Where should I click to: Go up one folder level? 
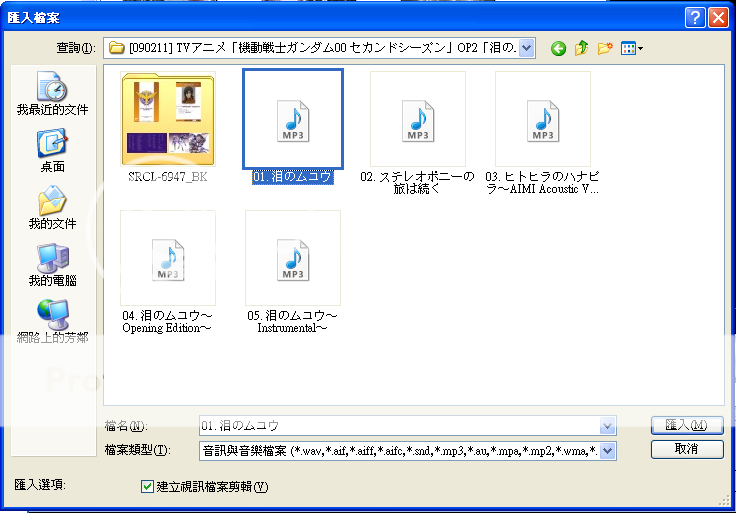[581, 48]
